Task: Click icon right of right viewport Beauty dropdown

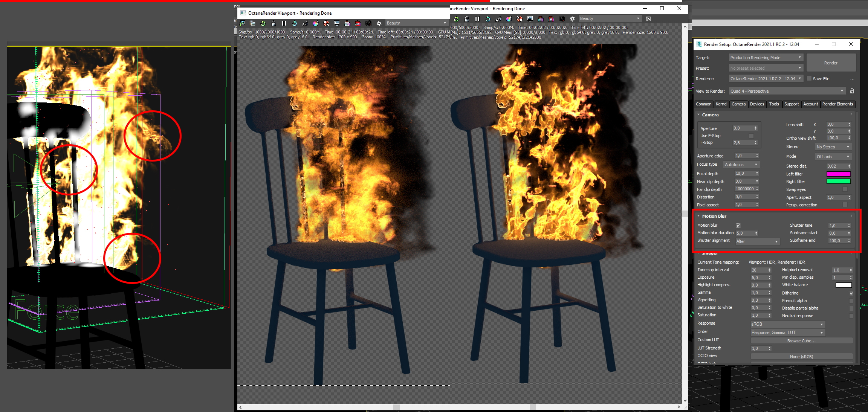Action: point(648,19)
